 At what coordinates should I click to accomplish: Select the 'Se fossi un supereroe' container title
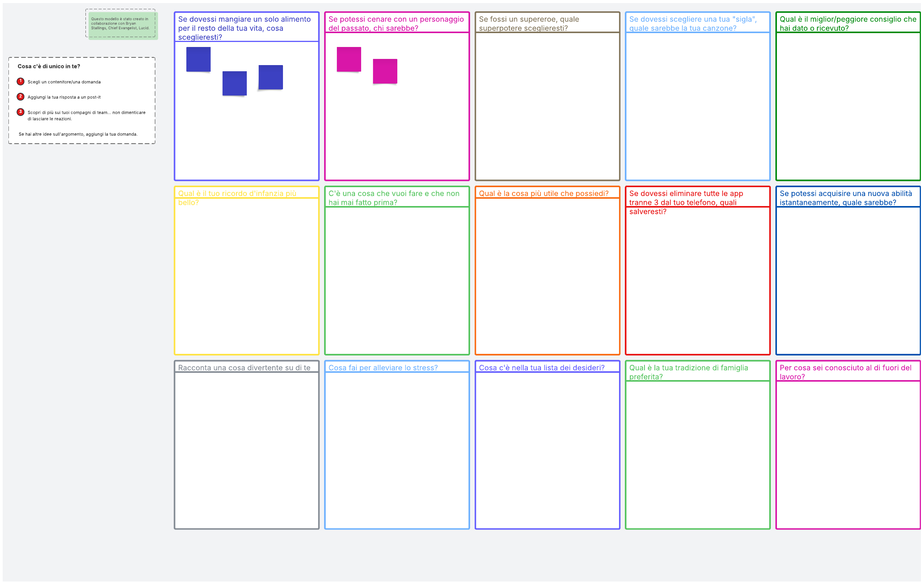pyautogui.click(x=529, y=23)
